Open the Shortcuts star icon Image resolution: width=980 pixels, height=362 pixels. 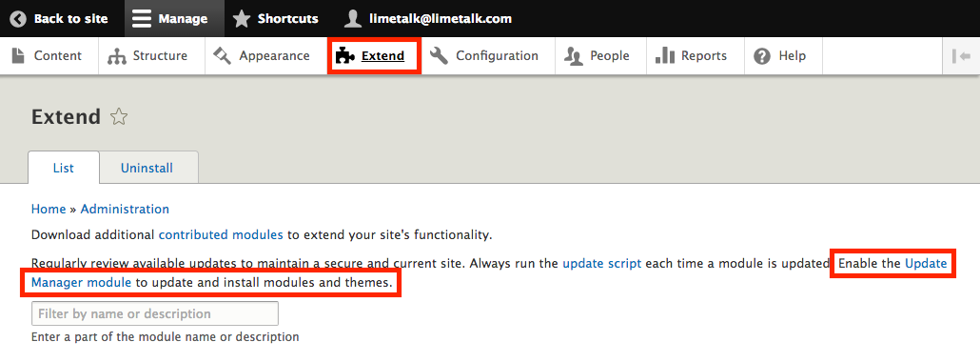point(242,19)
